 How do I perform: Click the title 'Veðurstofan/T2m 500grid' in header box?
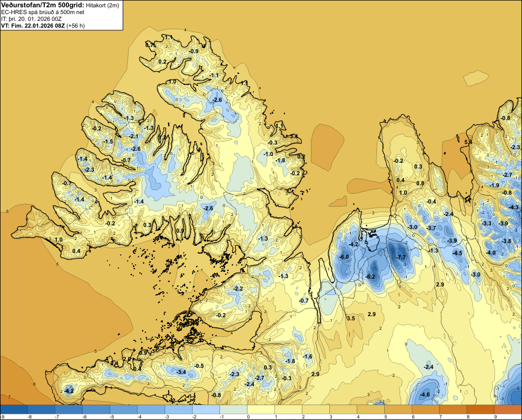tap(43, 5)
